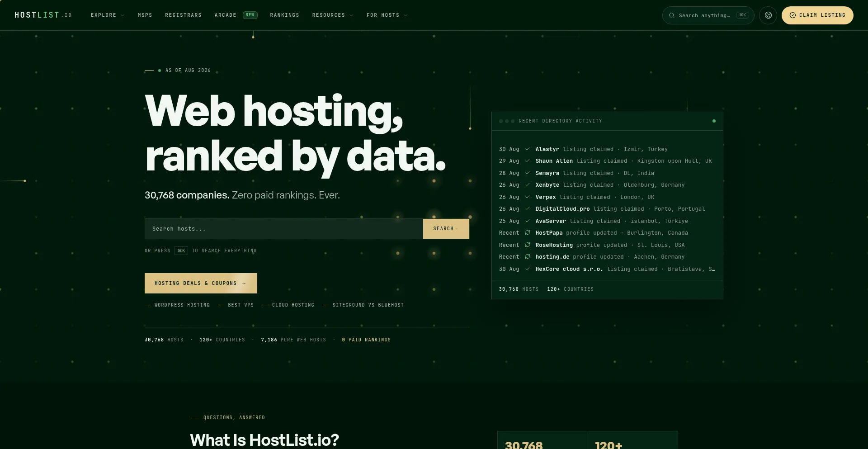
Task: Focus the Search hosts input field
Action: pos(284,229)
